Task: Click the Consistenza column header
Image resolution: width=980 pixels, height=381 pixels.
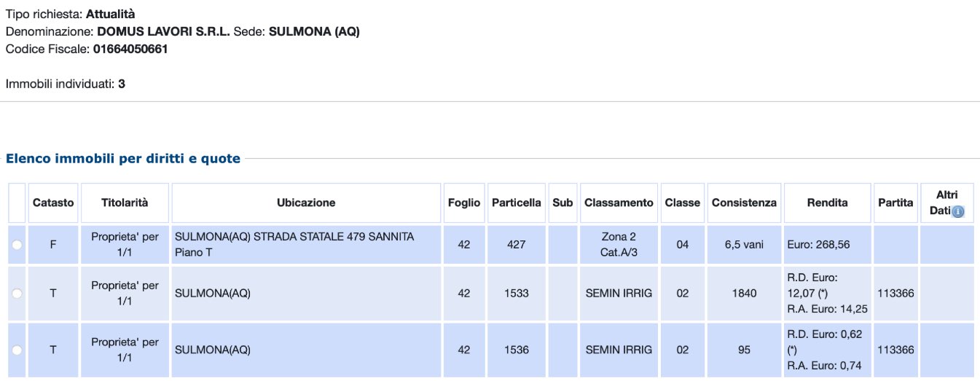Action: pyautogui.click(x=744, y=203)
